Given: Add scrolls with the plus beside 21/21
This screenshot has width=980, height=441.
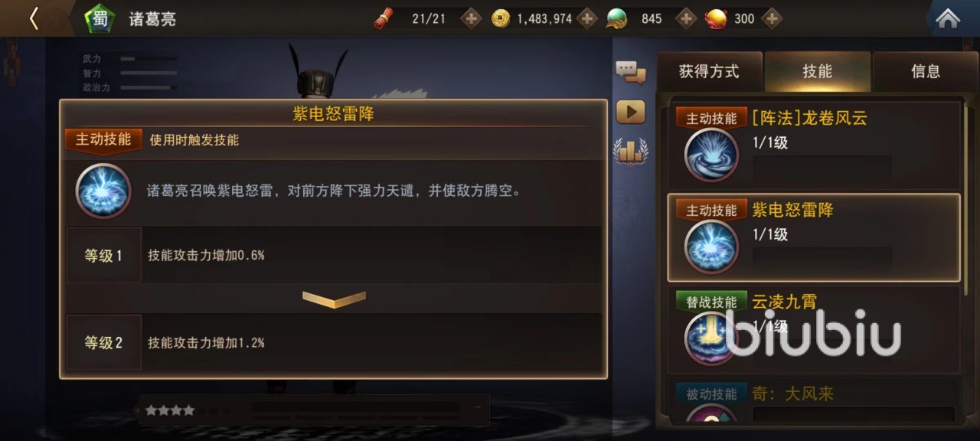Looking at the screenshot, I should tap(471, 18).
